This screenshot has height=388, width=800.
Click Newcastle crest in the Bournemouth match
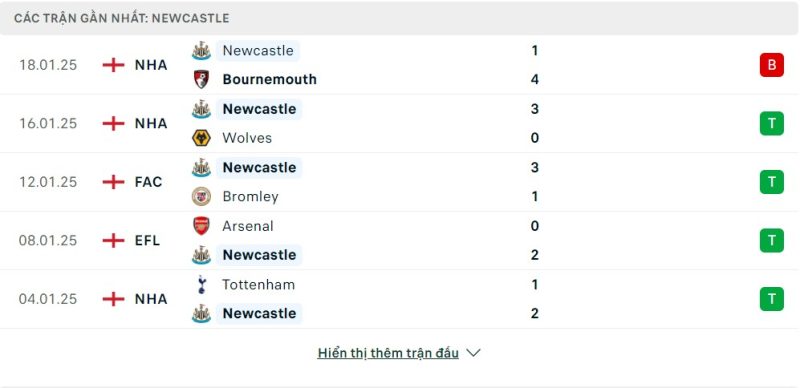point(201,51)
